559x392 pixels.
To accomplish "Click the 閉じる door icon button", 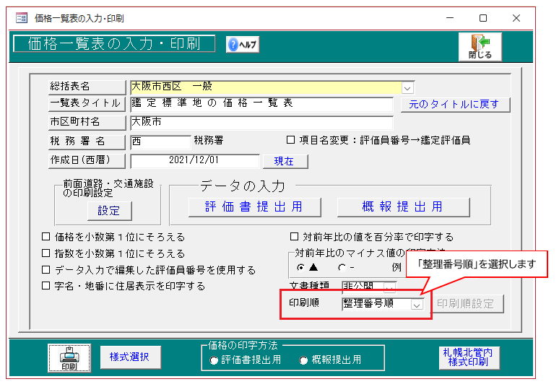I will tap(479, 46).
